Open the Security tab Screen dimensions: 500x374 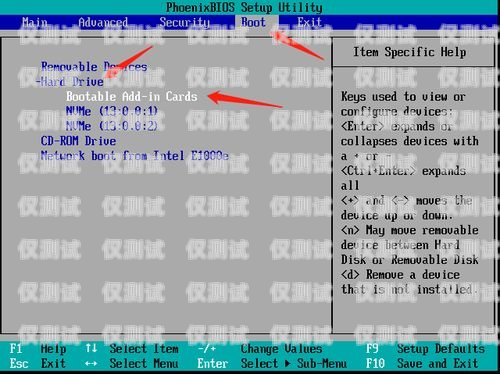pos(184,22)
